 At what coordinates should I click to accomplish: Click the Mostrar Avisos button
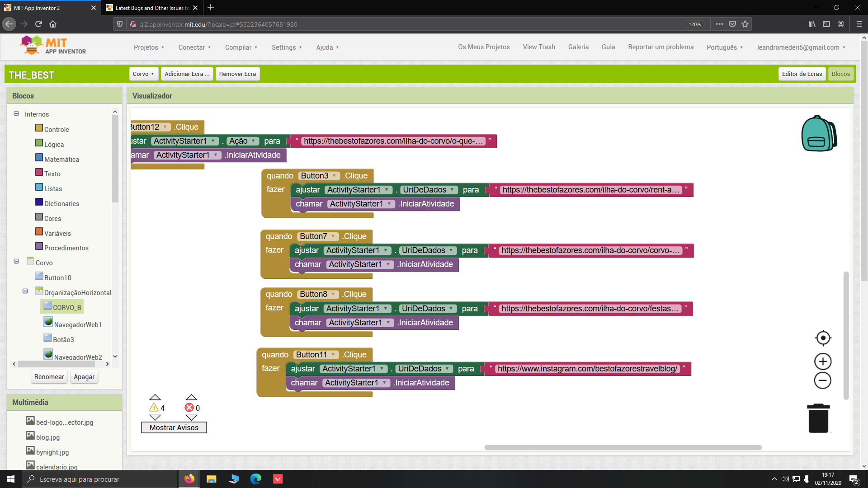point(174,427)
